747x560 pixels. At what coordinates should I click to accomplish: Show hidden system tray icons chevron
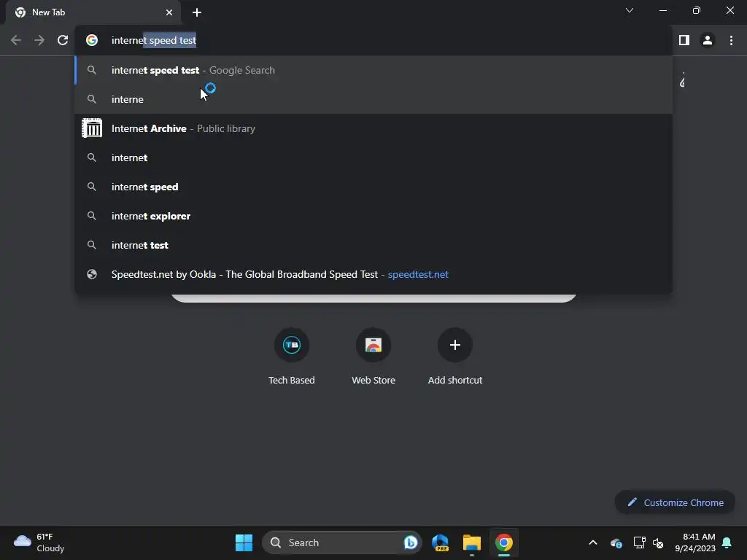tap(592, 542)
